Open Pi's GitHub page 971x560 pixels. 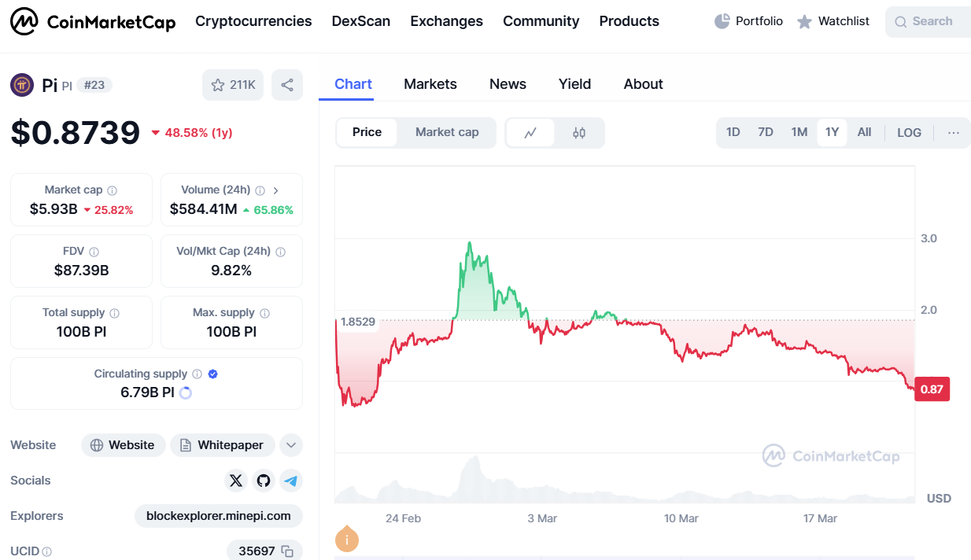263,481
